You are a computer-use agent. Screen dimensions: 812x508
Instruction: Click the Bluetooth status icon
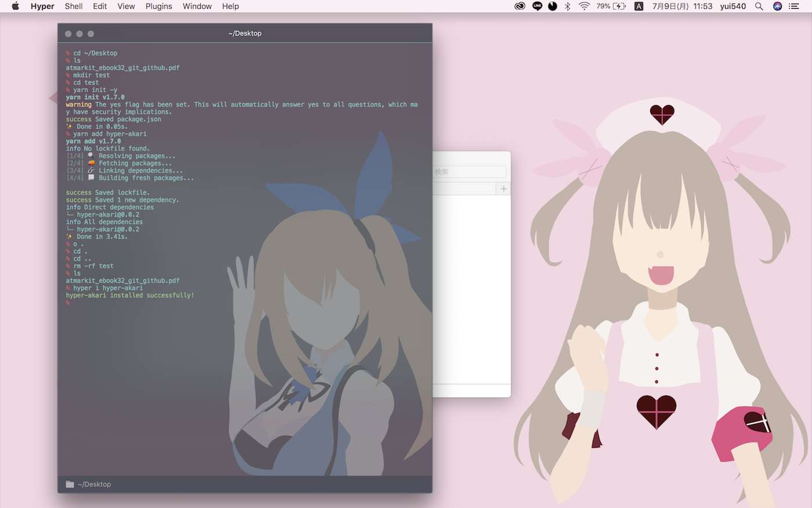coord(568,6)
